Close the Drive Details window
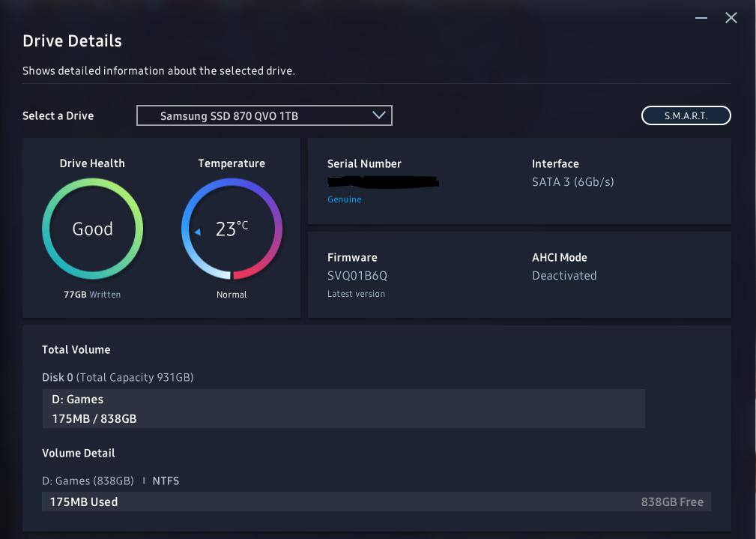The width and height of the screenshot is (756, 539). [x=731, y=18]
